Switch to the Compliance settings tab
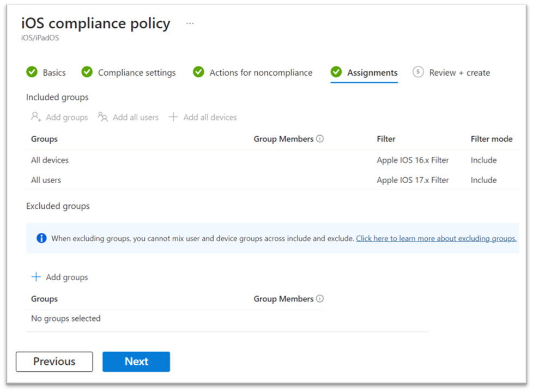The width and height of the screenshot is (533, 392). coord(137,73)
